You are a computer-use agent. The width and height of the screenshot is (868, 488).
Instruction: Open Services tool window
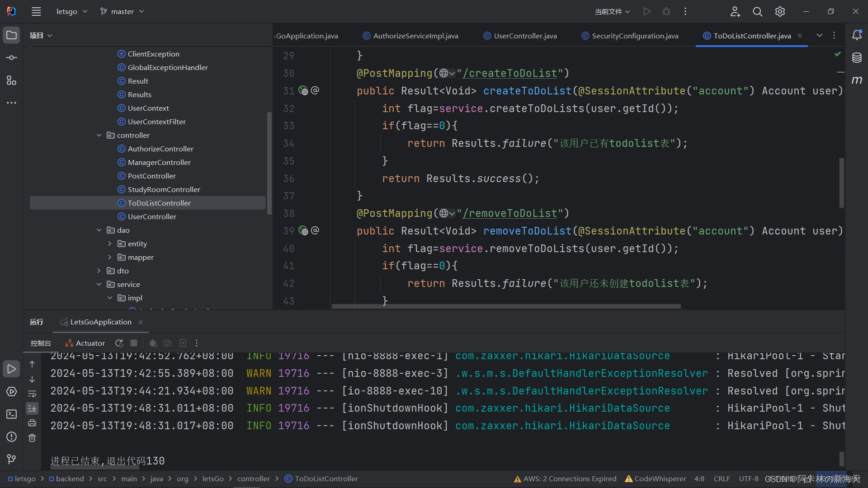pos(11,392)
